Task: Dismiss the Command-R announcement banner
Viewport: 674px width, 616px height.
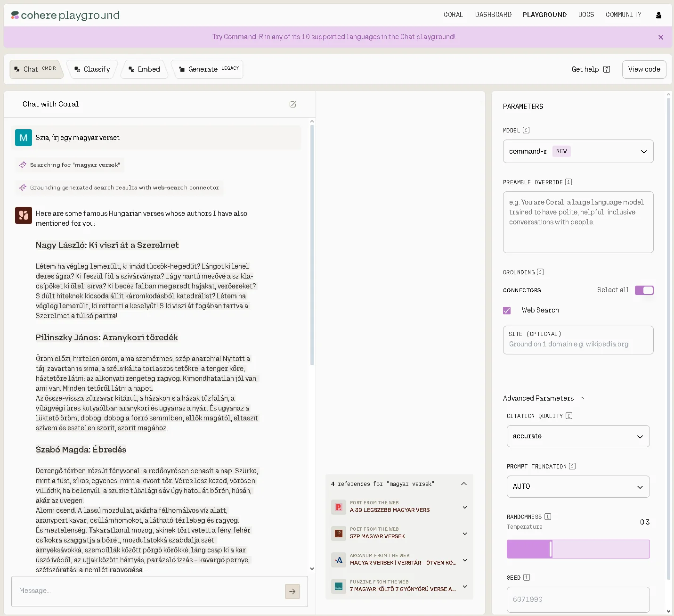Action: (x=661, y=37)
